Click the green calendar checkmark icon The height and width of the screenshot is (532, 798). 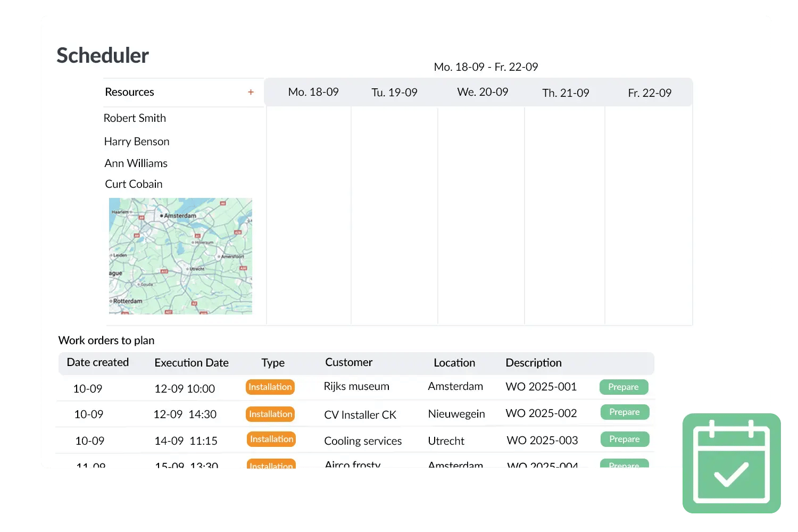click(731, 463)
